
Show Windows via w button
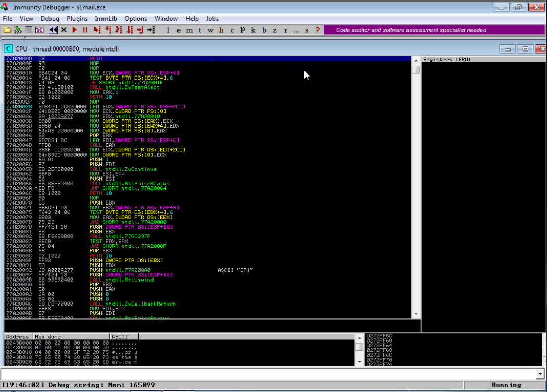click(210, 30)
